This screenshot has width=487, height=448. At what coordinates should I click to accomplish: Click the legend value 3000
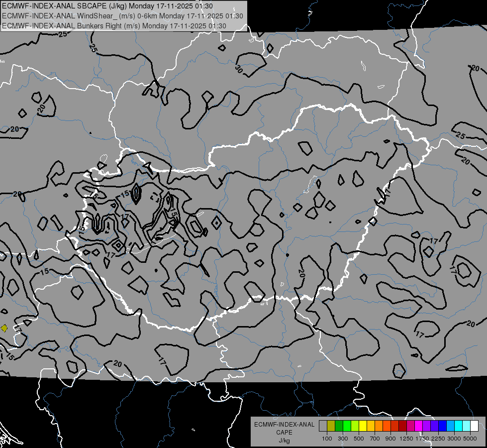tap(454, 439)
